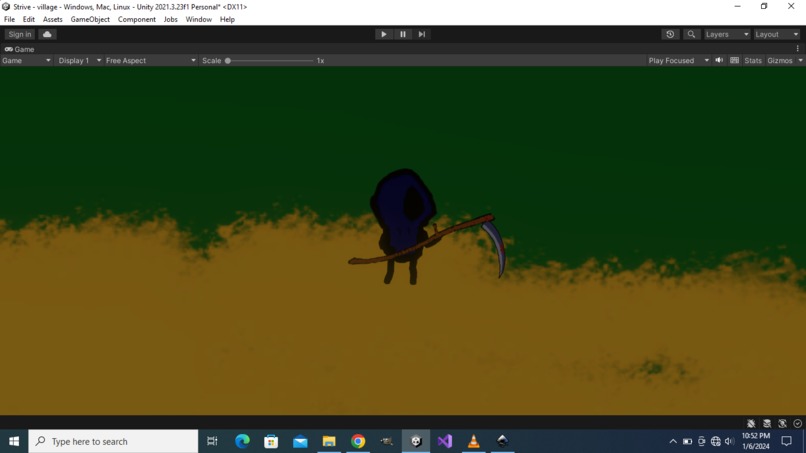
Task: Show hidden system tray icons
Action: 673,441
